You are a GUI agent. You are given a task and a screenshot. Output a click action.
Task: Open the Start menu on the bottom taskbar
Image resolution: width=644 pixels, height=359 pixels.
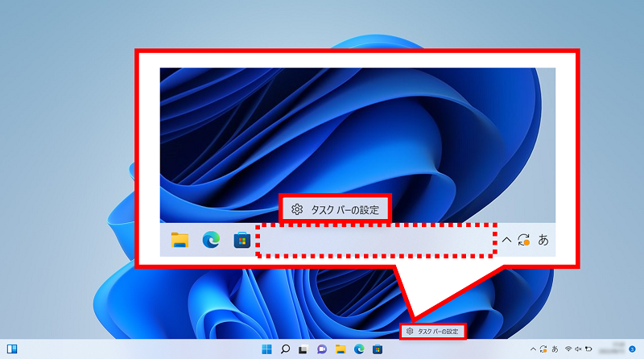(266, 349)
